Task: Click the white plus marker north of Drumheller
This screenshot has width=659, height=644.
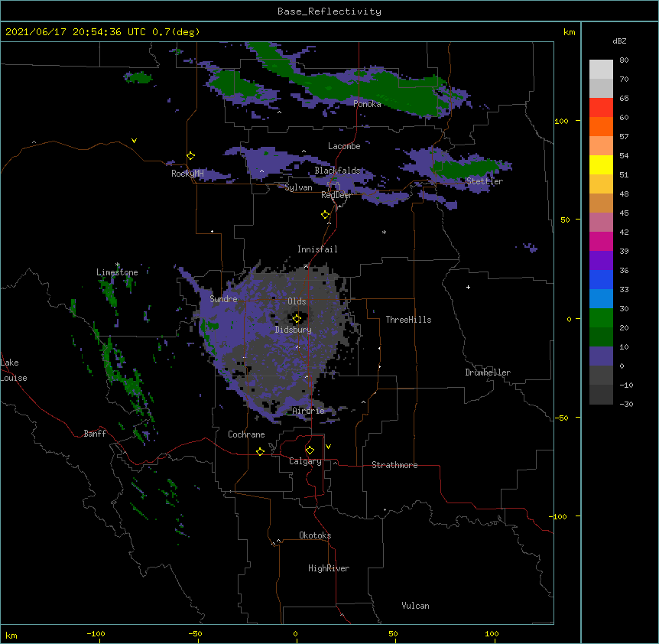Action: tap(468, 287)
